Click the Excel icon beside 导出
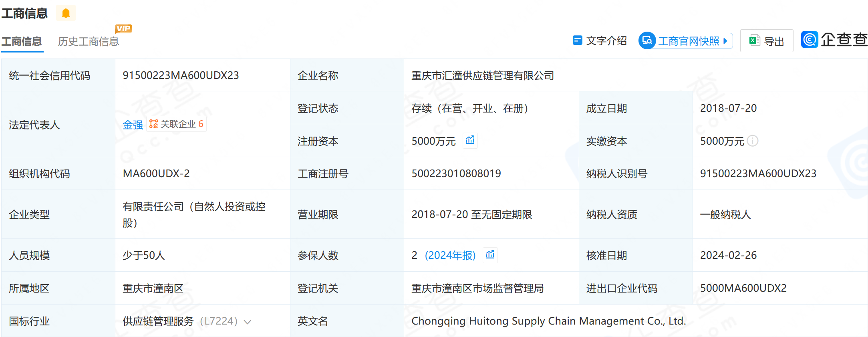This screenshot has height=337, width=868. click(x=755, y=40)
